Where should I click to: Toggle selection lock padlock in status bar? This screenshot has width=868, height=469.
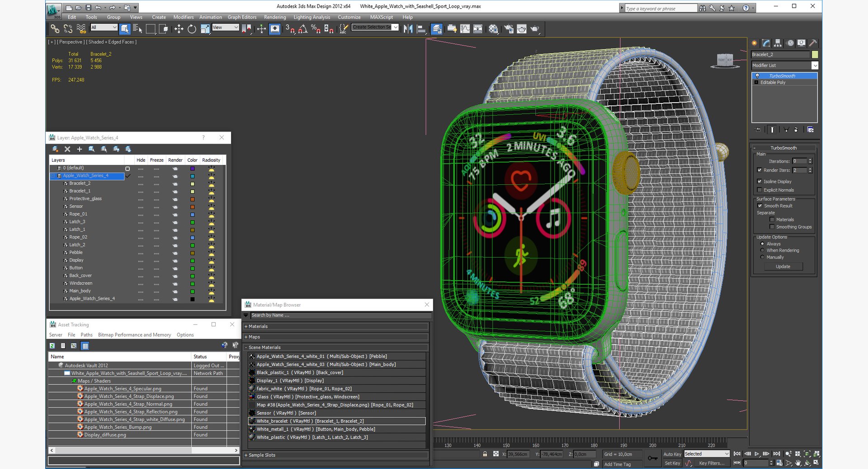[x=485, y=454]
